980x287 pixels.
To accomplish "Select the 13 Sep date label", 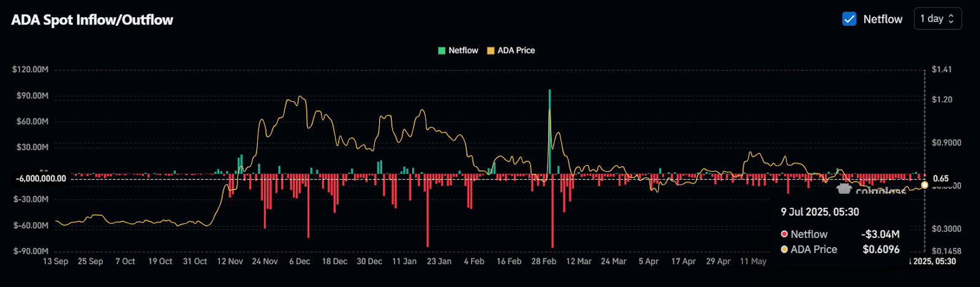I will pos(56,261).
